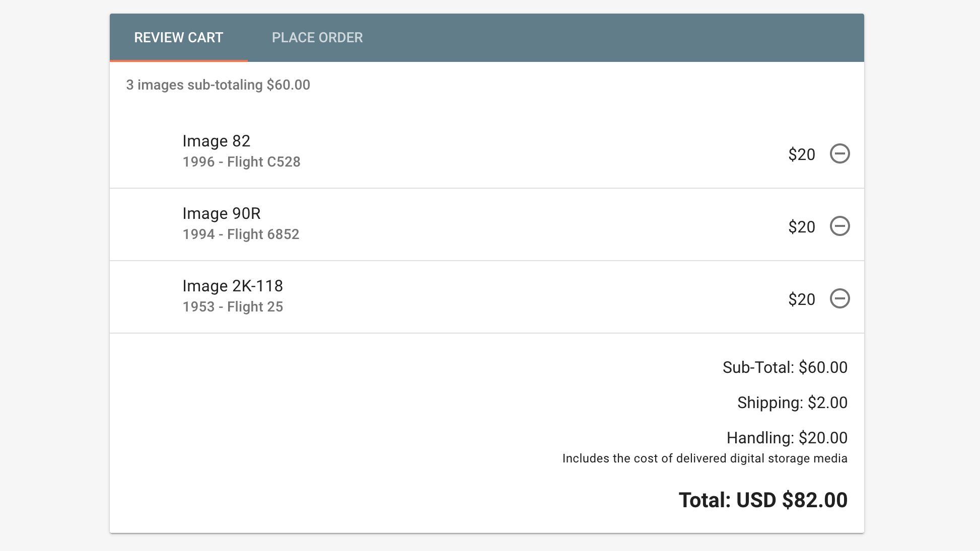Click the Sub-Total: $60.00 line

785,367
